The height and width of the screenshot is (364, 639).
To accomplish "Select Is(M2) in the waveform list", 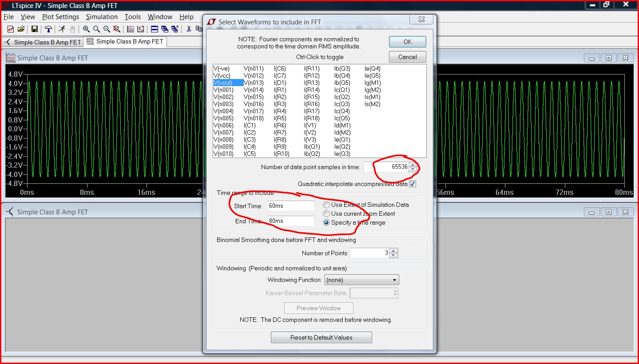I will 372,104.
